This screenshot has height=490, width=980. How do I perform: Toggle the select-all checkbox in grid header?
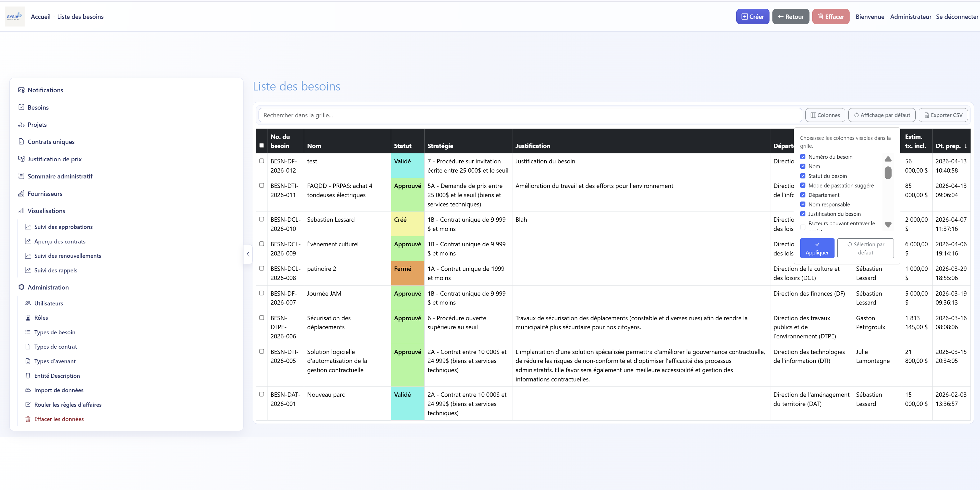[261, 145]
